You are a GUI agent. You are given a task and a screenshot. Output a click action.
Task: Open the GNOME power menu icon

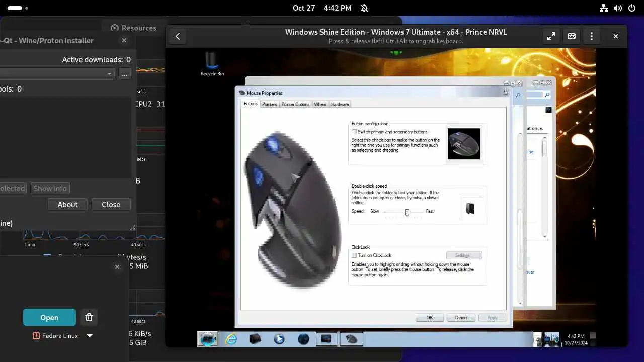point(632,8)
